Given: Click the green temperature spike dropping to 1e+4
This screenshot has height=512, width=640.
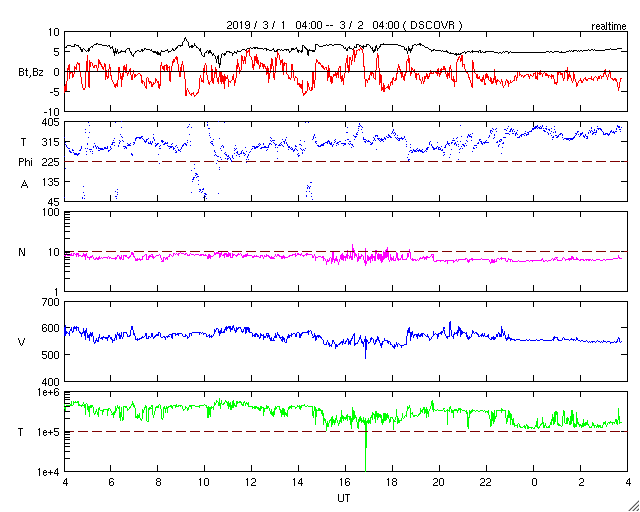Looking at the screenshot, I should (x=366, y=449).
